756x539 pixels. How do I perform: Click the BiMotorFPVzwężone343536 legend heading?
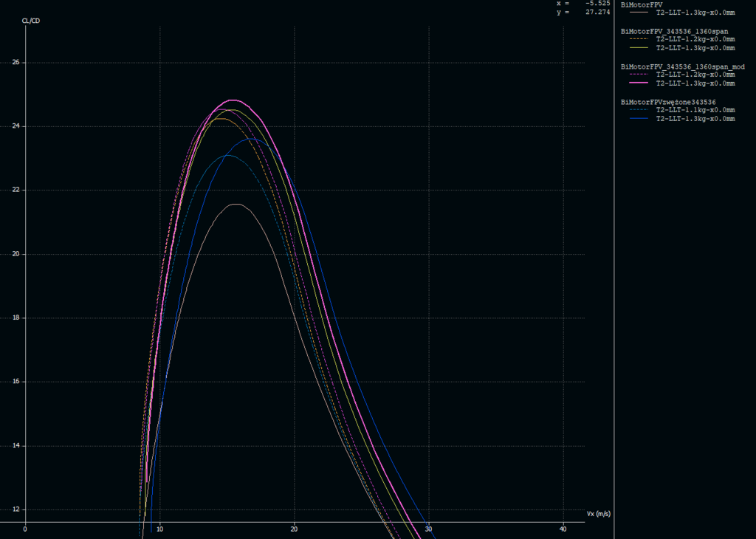[669, 101]
